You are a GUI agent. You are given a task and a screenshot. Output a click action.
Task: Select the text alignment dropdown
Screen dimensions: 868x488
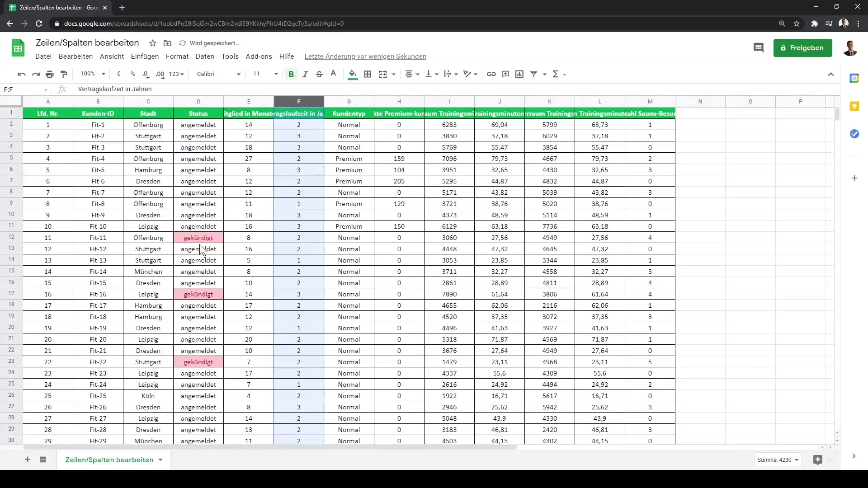tap(413, 74)
